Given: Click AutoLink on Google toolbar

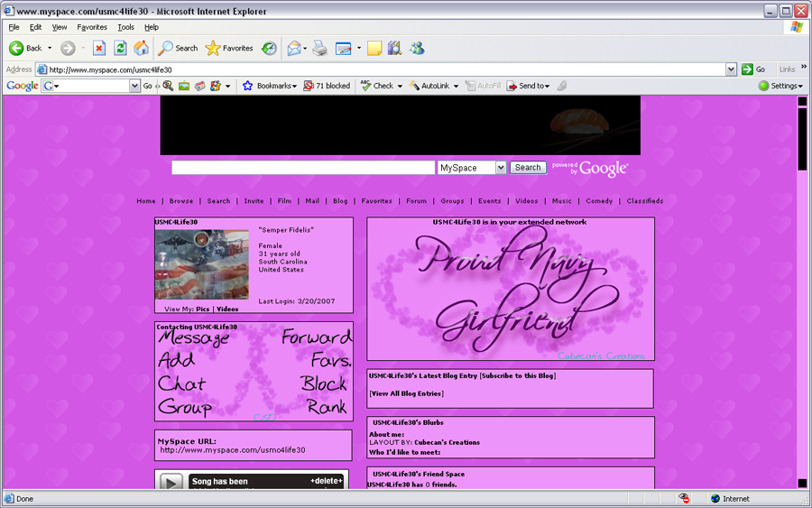Looking at the screenshot, I should point(429,86).
